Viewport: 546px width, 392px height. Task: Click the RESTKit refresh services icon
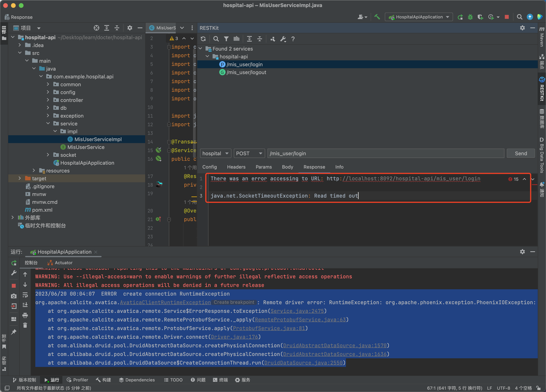[203, 39]
